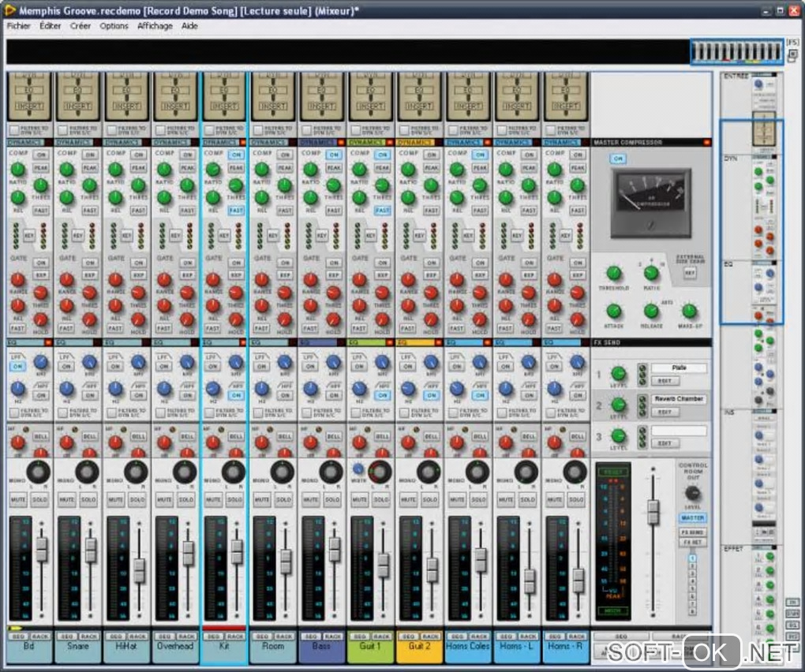Click the gate range knob on Room channel
This screenshot has width=805, height=672.
click(x=261, y=279)
